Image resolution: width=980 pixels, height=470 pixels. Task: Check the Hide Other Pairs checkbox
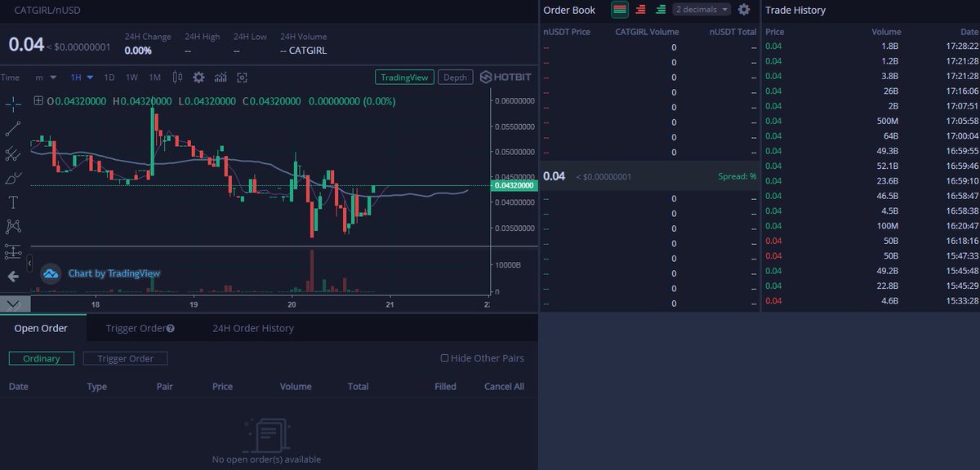tap(445, 358)
